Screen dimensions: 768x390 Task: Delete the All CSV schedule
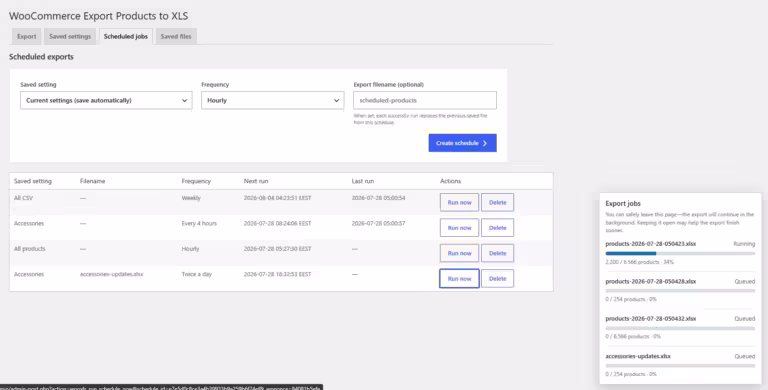(x=498, y=202)
